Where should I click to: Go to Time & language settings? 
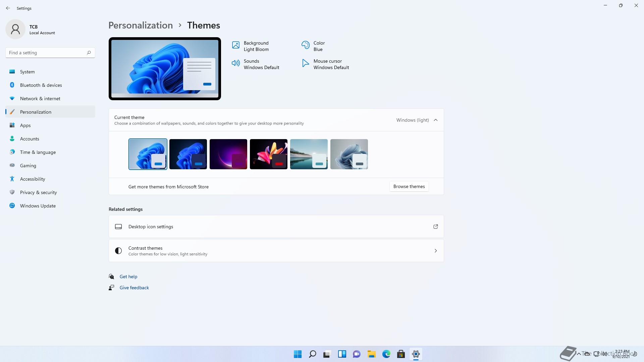coord(50,152)
